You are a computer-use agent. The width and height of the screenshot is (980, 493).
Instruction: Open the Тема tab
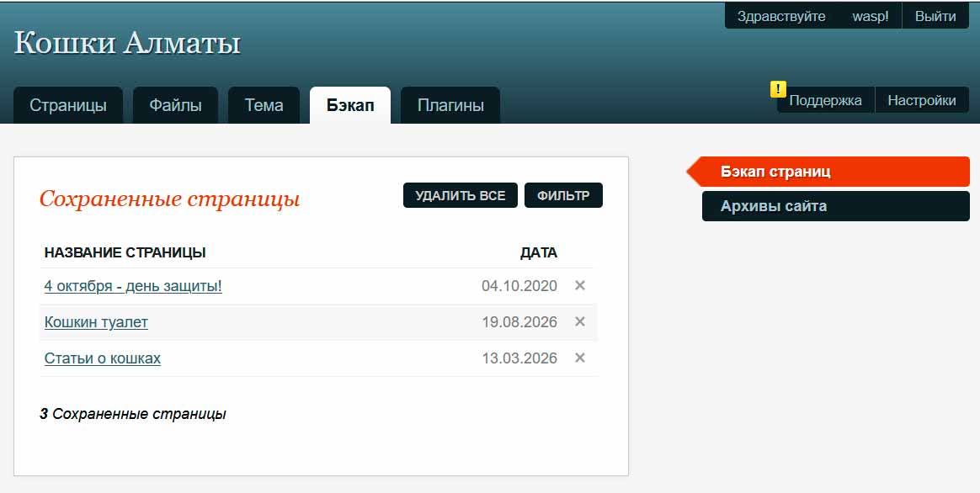264,105
